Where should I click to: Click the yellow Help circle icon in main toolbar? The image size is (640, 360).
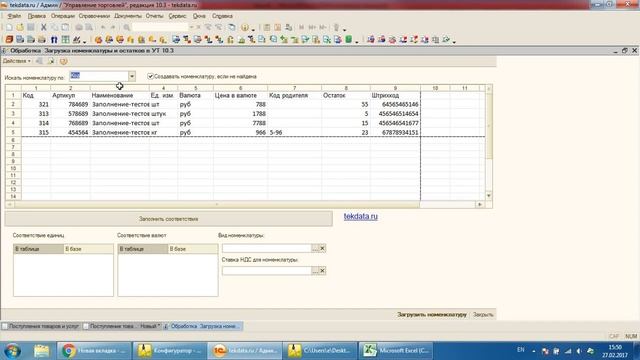[x=244, y=27]
